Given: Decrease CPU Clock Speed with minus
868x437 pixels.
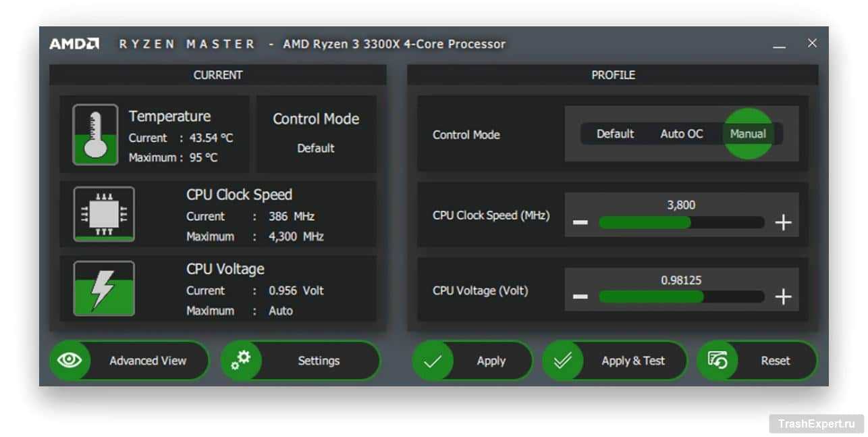Looking at the screenshot, I should 580,223.
